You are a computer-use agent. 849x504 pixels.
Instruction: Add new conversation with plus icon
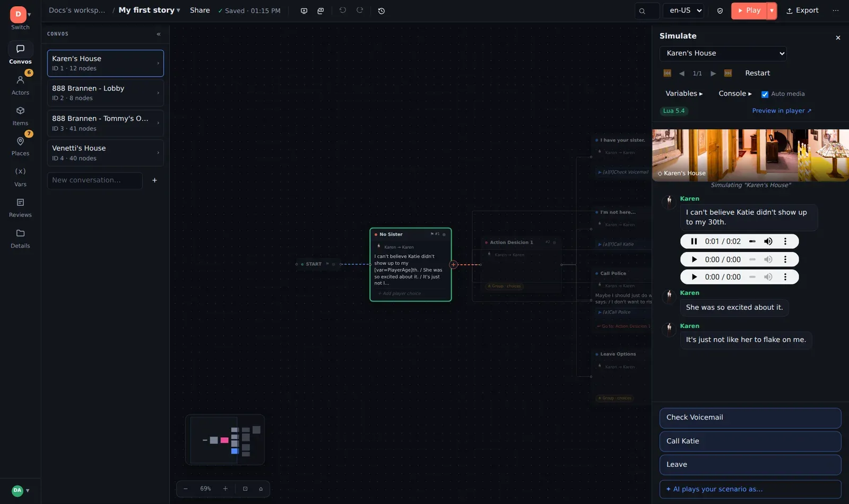[154, 180]
